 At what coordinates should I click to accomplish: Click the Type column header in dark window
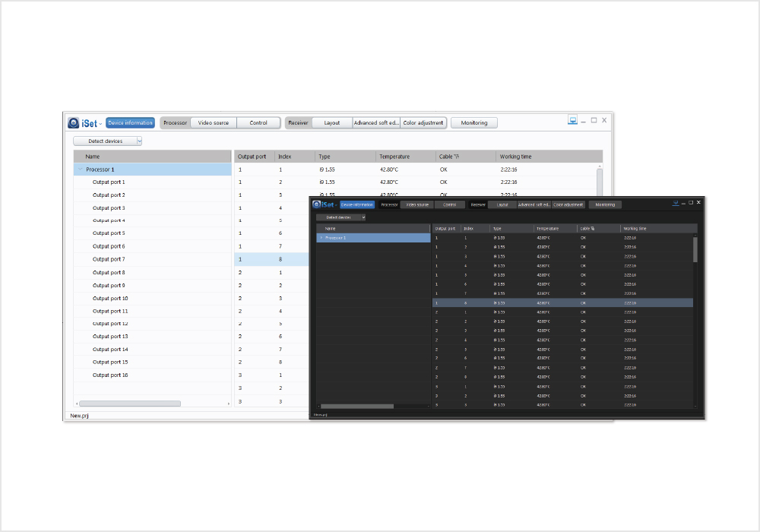point(511,228)
